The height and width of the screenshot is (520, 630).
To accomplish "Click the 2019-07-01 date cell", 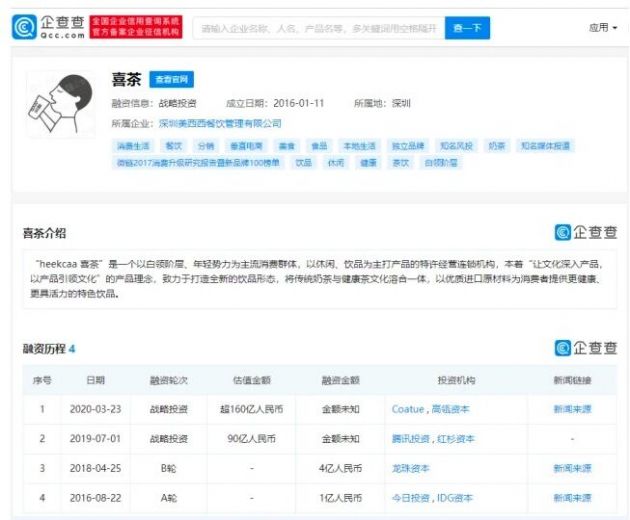I will pyautogui.click(x=96, y=439).
